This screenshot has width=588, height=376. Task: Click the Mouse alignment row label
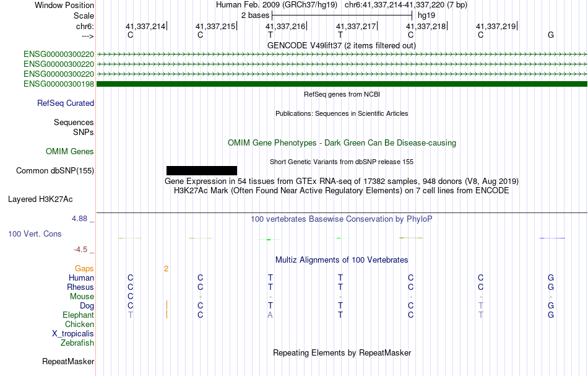coord(82,297)
